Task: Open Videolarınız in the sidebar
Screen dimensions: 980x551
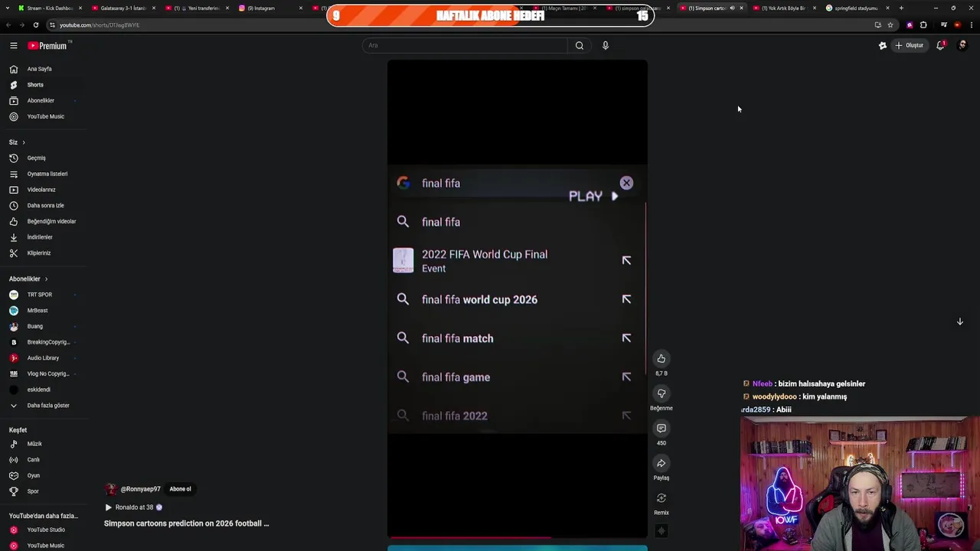Action: tap(44, 190)
